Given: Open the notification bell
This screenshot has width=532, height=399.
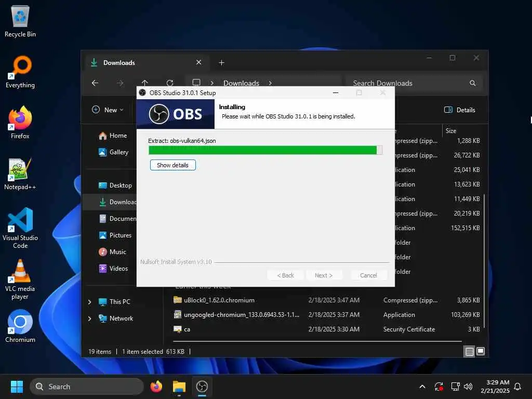Looking at the screenshot, I should point(517,387).
